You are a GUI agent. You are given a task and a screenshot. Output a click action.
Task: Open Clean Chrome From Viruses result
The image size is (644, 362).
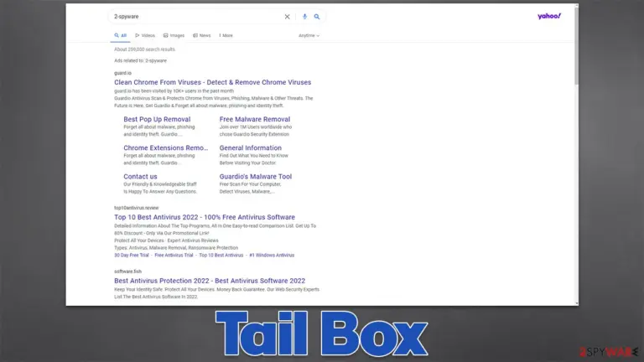click(212, 82)
